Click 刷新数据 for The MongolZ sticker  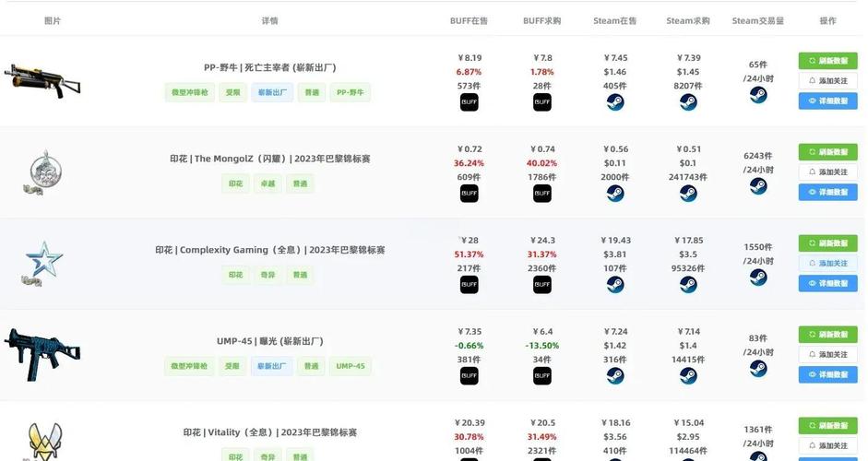coord(827,152)
